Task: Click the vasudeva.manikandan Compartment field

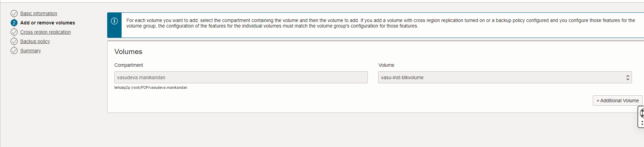Action: point(241,77)
